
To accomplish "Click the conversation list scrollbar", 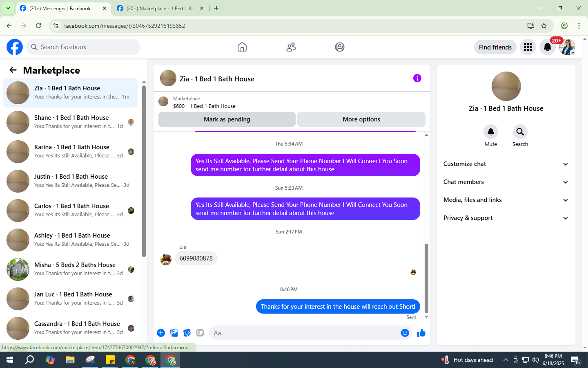I will point(144,171).
